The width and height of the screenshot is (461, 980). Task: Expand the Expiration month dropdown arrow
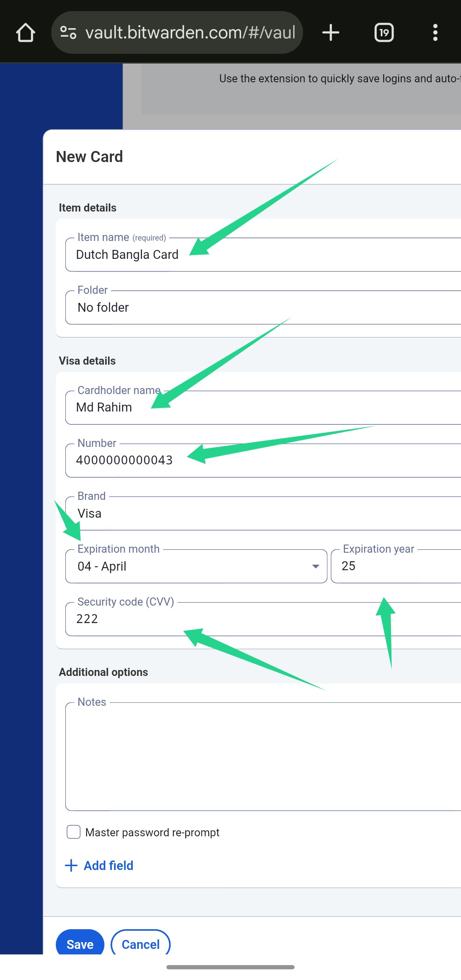pos(315,566)
